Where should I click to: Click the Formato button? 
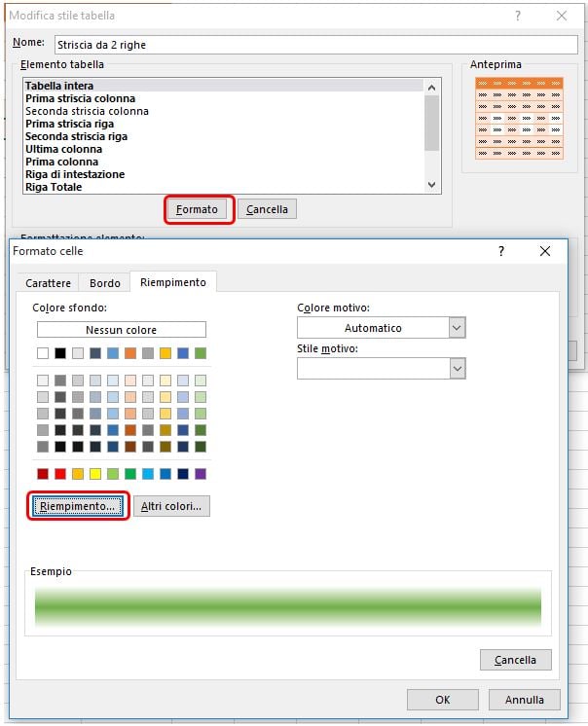click(198, 209)
